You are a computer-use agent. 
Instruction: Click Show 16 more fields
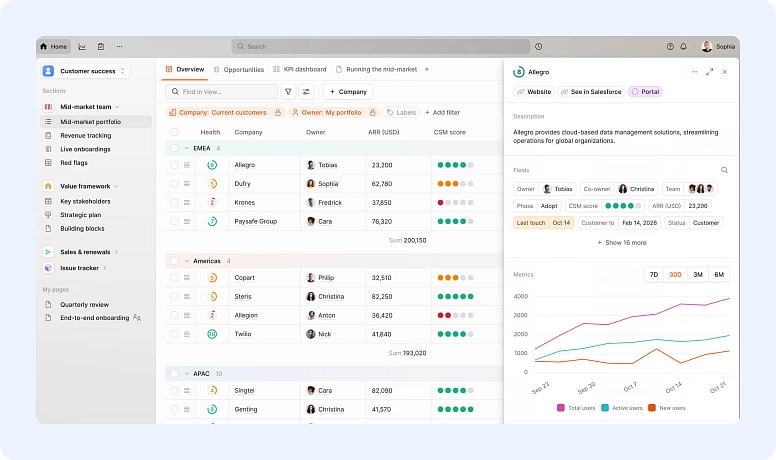pos(621,242)
